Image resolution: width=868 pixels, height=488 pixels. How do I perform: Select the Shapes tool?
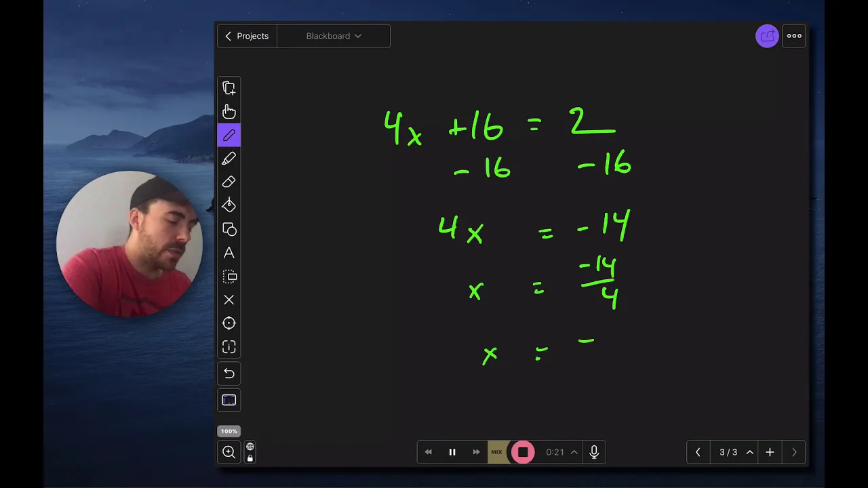coord(229,229)
